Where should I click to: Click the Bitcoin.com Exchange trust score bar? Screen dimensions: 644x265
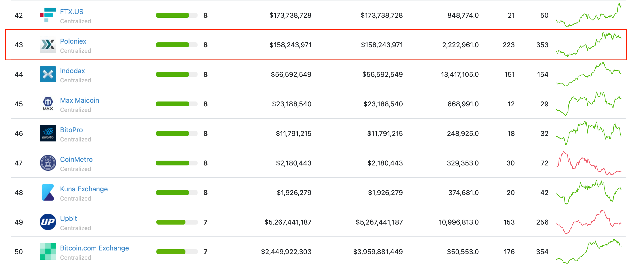[x=176, y=252]
